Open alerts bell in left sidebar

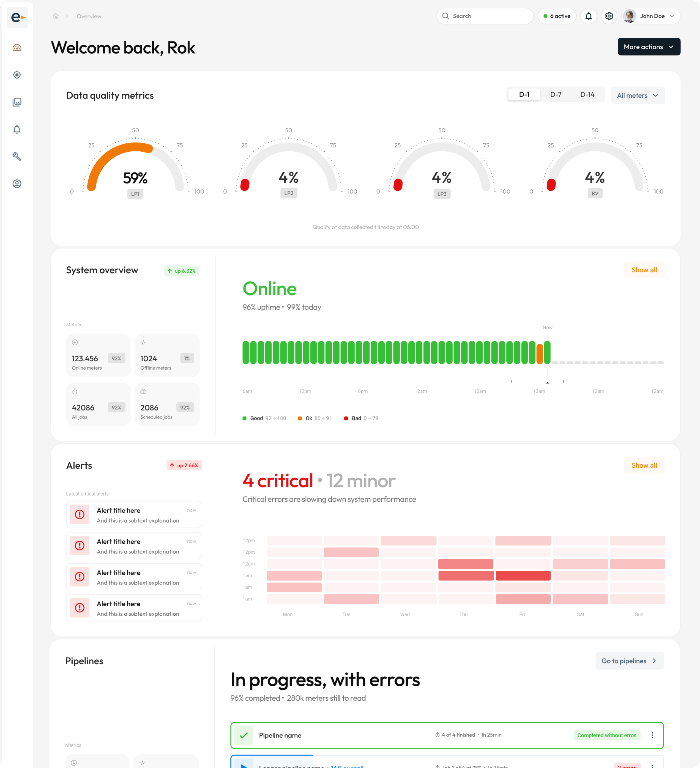[x=17, y=130]
